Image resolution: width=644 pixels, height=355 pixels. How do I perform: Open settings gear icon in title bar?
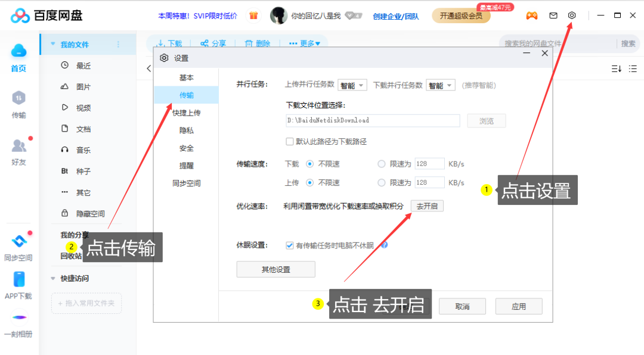click(x=572, y=15)
